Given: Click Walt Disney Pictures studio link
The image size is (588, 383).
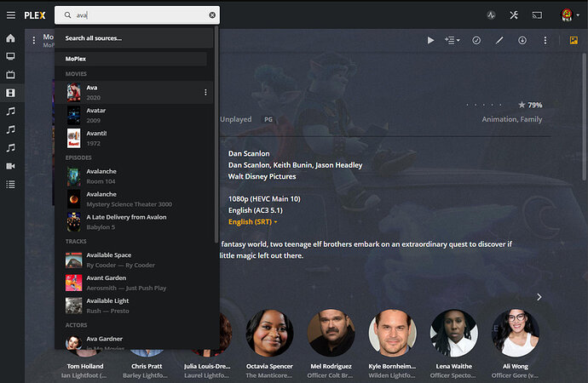Looking at the screenshot, I should point(262,176).
